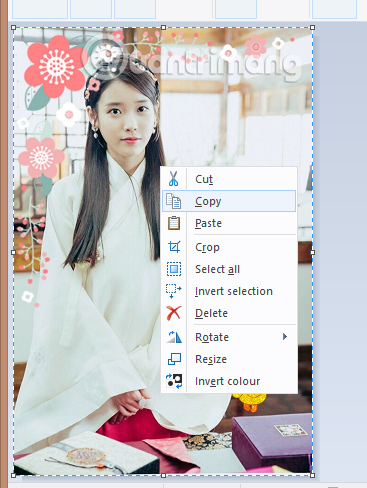Select Crop in the context menu
This screenshot has height=488, width=367.
(x=229, y=247)
